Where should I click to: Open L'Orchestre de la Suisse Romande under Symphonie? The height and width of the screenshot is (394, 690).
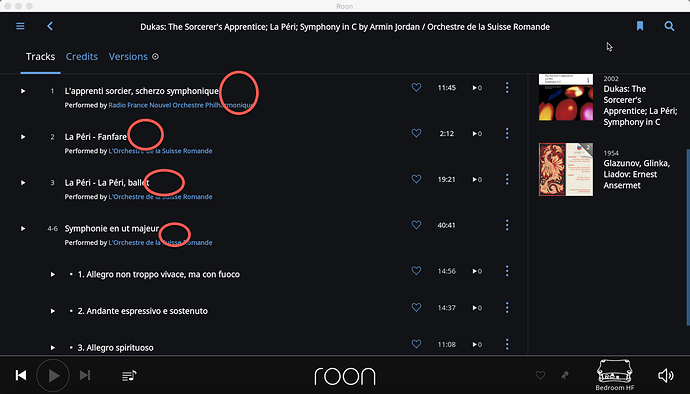(x=160, y=243)
